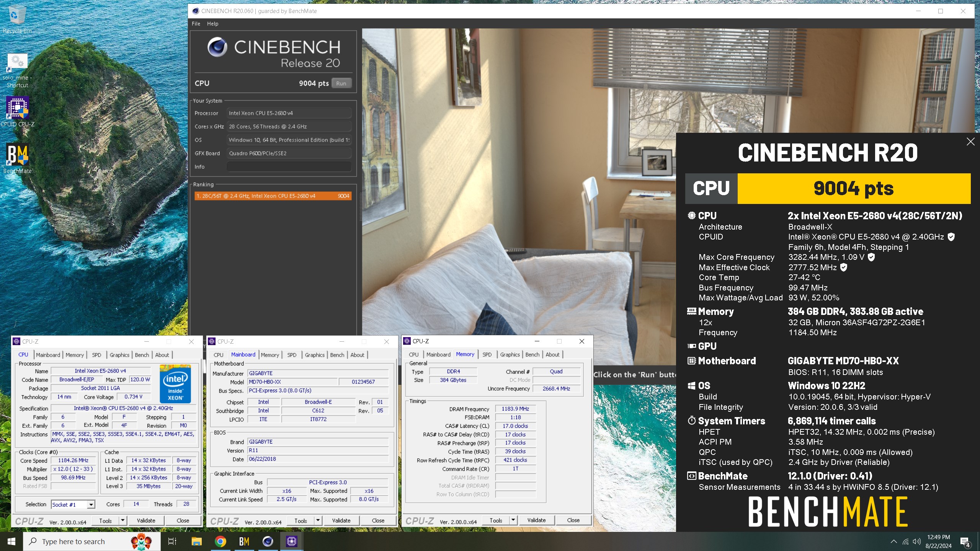Open Socket #1 selection dropdown

coord(73,504)
